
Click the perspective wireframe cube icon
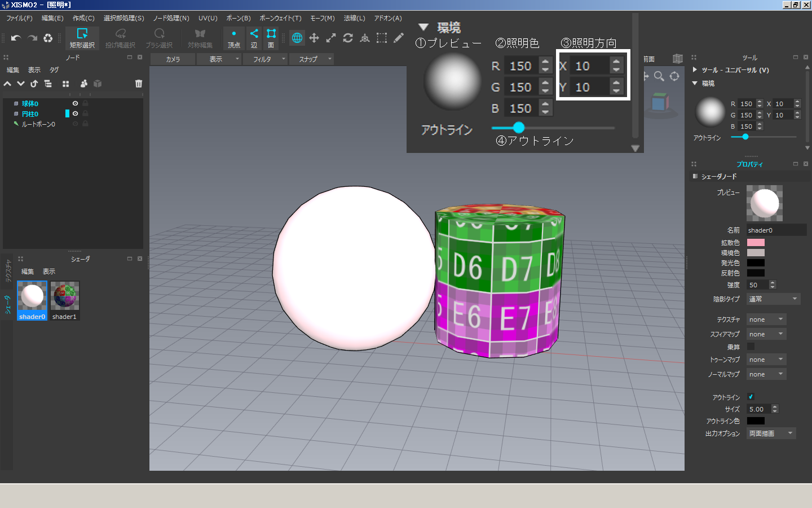[x=678, y=59]
